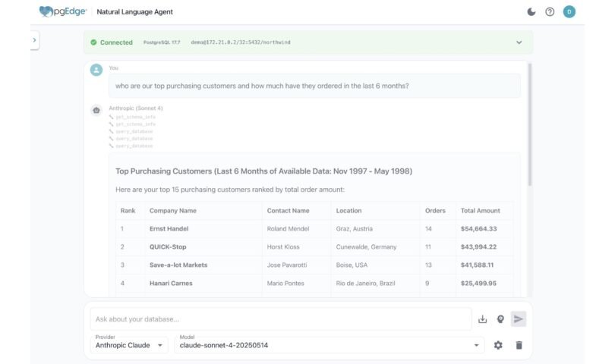Toggle dark mode with the moon icon

531,12
